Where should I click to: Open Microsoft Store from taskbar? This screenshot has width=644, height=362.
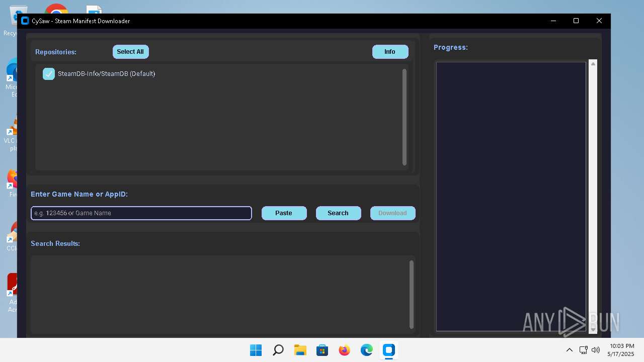click(323, 350)
